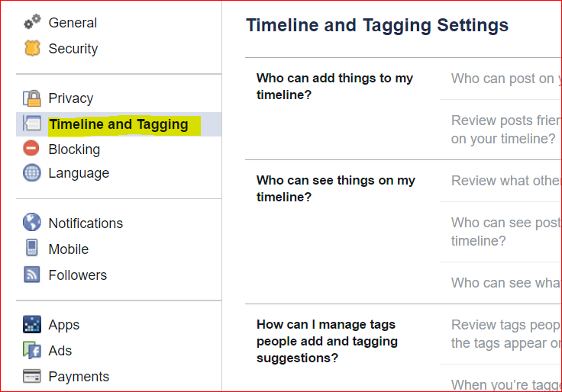Open the Security settings page
562x392 pixels.
73,49
